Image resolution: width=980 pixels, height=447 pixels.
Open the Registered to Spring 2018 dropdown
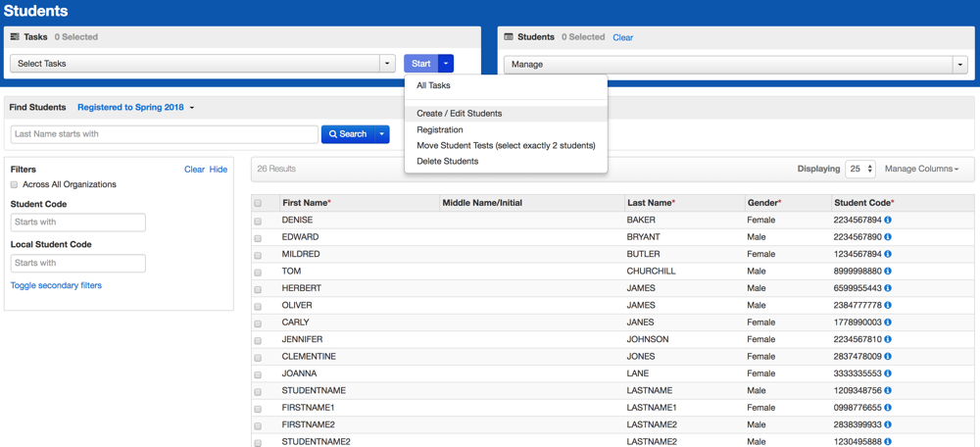pos(135,108)
